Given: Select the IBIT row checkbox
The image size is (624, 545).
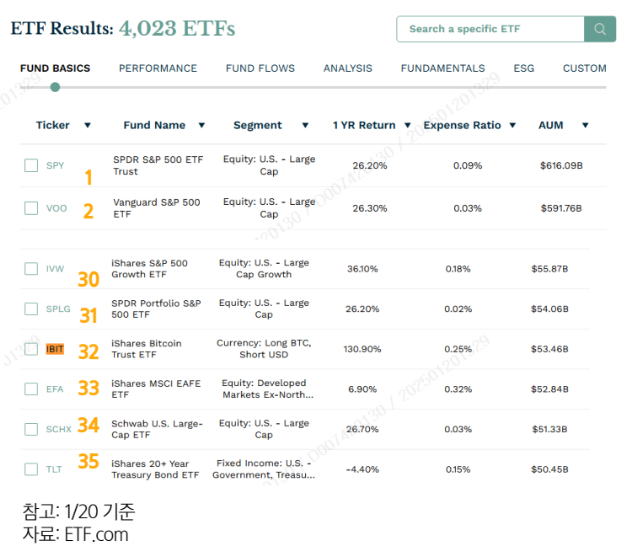Looking at the screenshot, I should pos(31,349).
